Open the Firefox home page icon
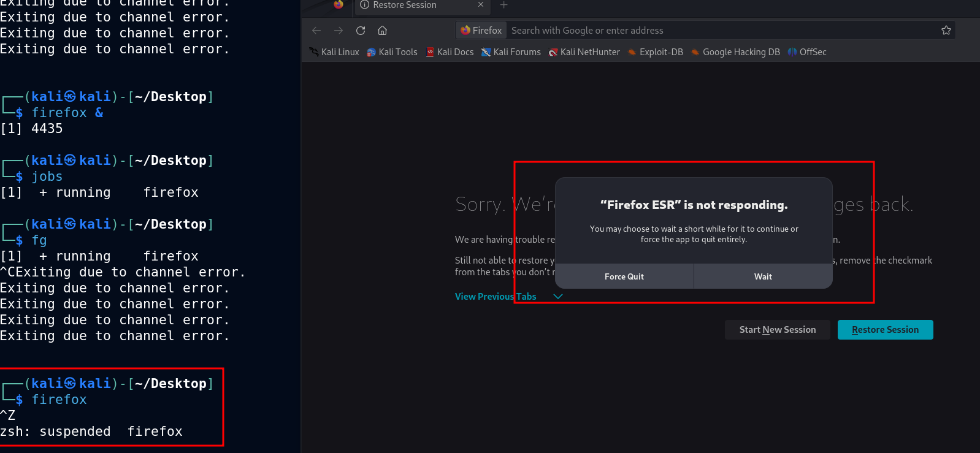Viewport: 980px width, 453px height. pos(382,31)
